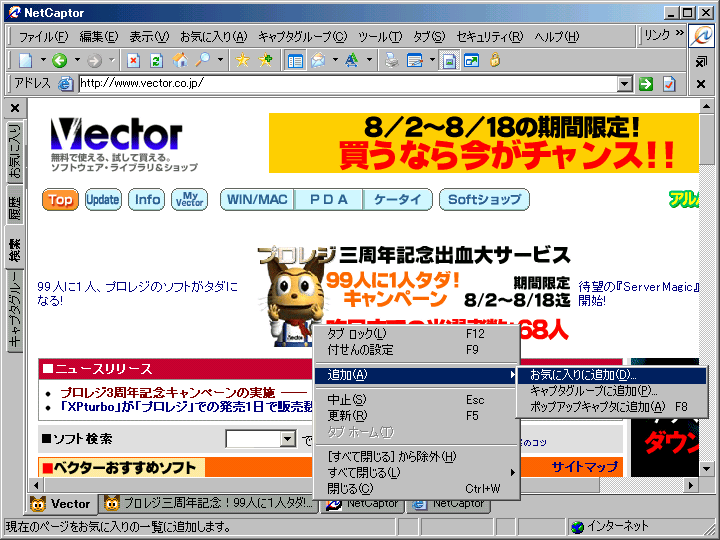Screen dimensions: 720x540
Task: Choose キャプタグループに追加(P)... submenu item
Action: (x=612, y=391)
